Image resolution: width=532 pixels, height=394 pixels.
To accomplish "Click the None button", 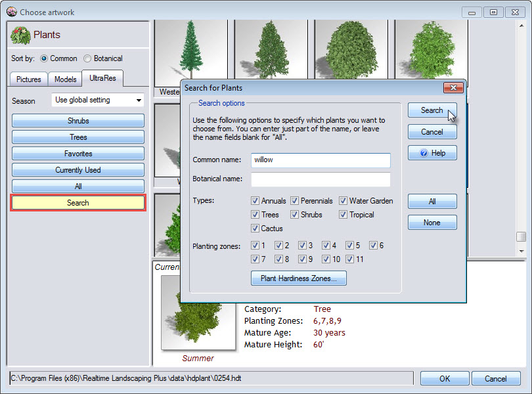I will pos(432,223).
